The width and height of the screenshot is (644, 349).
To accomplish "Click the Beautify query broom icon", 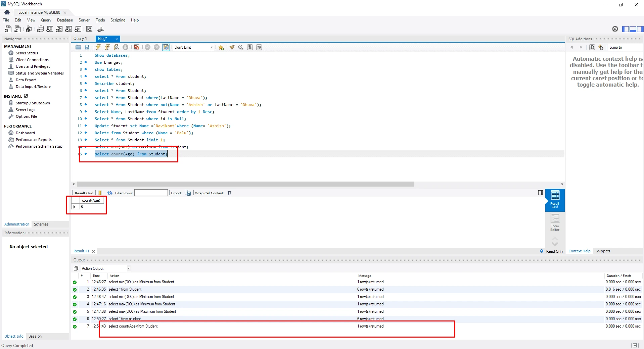I will pos(232,47).
